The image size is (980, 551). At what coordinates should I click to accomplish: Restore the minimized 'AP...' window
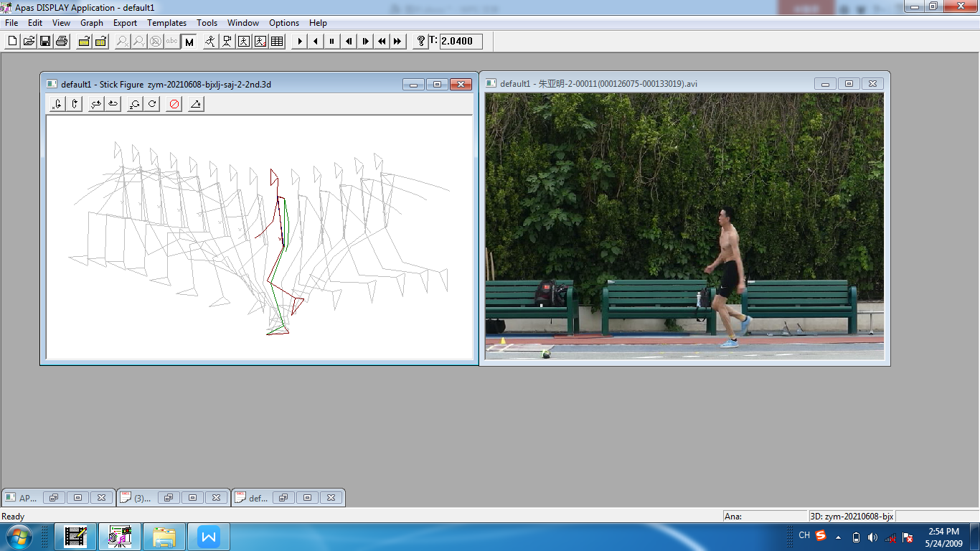pos(55,498)
